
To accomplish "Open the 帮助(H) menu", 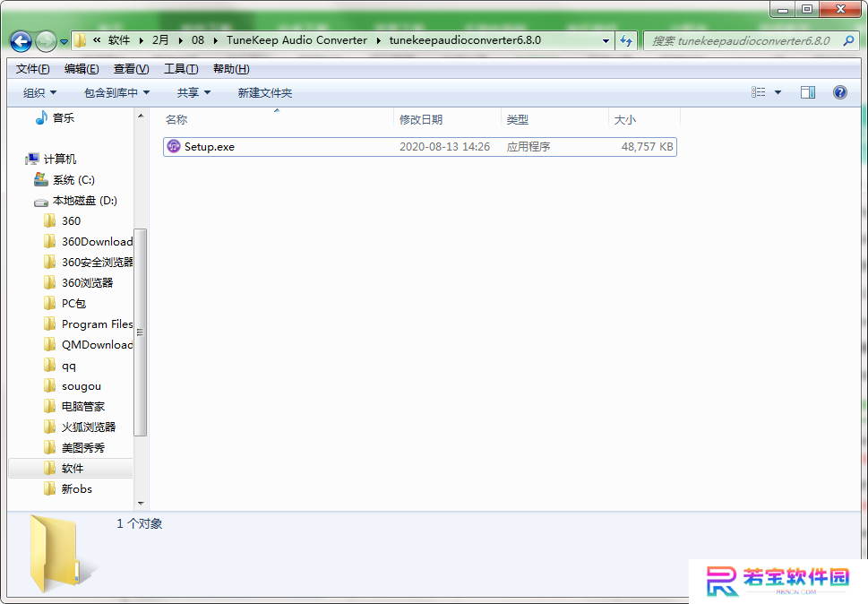I will coord(231,69).
